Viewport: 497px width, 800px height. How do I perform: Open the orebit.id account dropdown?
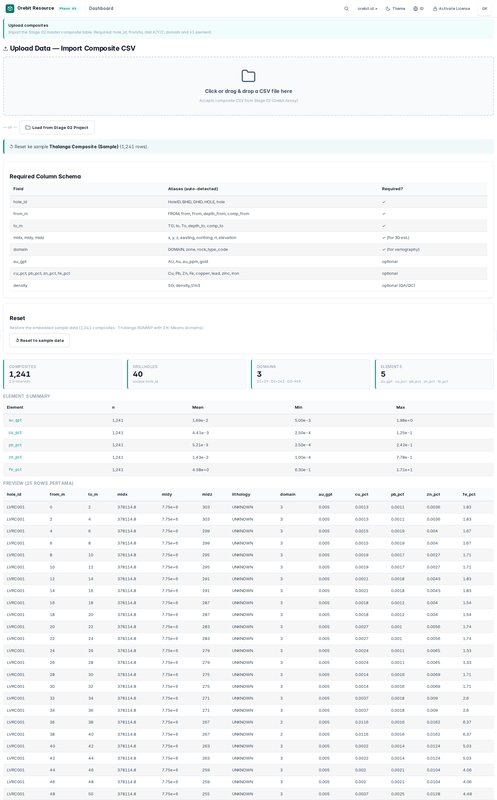[367, 9]
